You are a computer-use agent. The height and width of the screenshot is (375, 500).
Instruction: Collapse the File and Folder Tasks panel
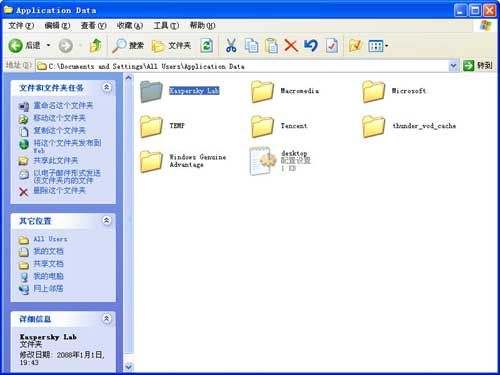click(106, 88)
